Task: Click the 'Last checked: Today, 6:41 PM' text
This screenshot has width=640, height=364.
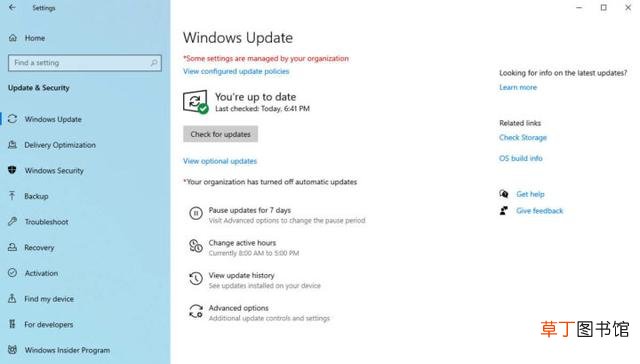Action: pyautogui.click(x=262, y=109)
